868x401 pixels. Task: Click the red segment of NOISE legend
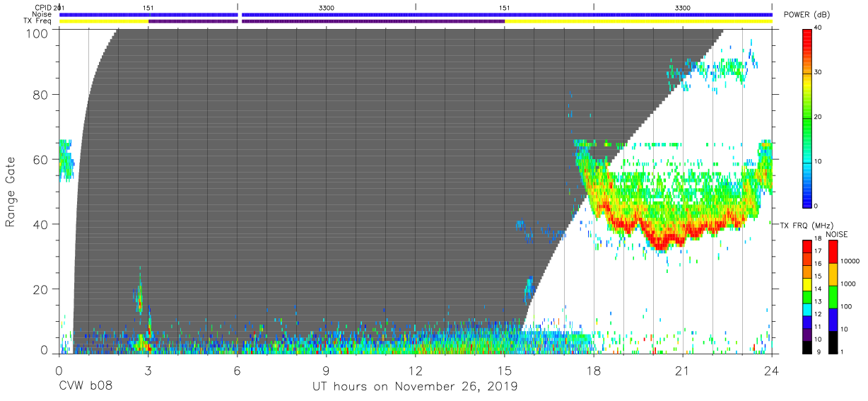(833, 251)
